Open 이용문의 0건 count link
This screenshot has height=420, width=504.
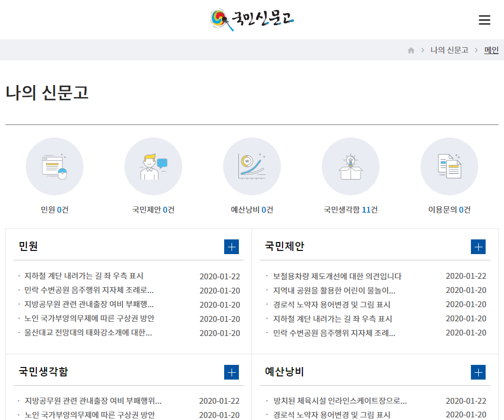coord(449,210)
